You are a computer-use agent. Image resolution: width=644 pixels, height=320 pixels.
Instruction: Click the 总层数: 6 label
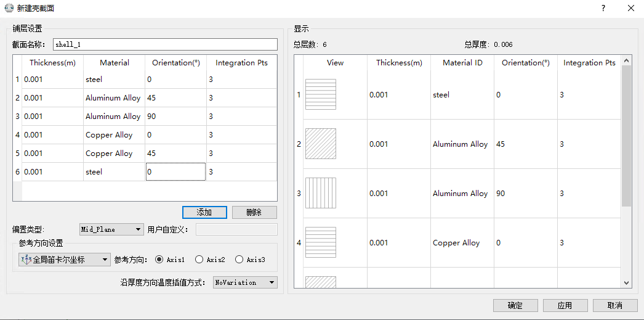(310, 44)
